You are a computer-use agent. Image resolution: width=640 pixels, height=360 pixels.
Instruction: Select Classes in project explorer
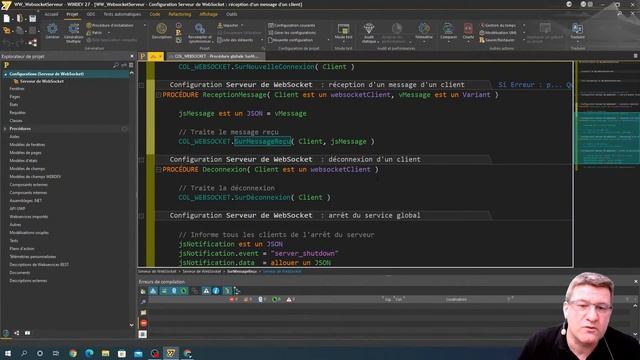[16, 120]
